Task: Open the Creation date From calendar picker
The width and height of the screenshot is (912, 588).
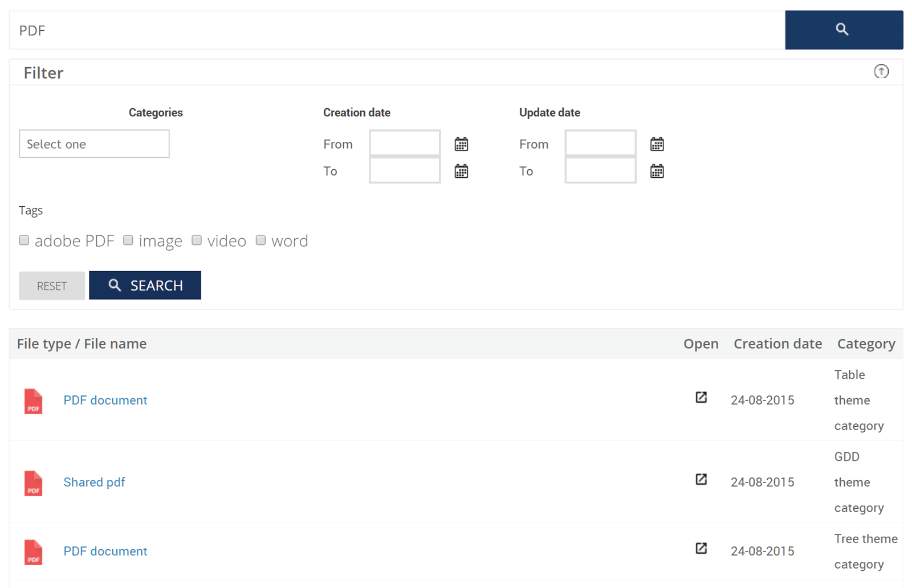Action: [x=461, y=144]
